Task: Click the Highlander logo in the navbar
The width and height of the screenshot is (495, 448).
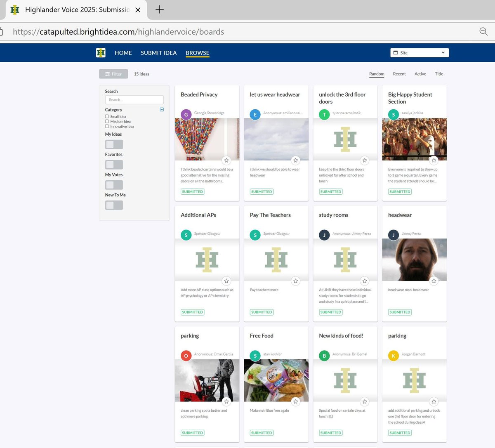Action: [x=101, y=53]
